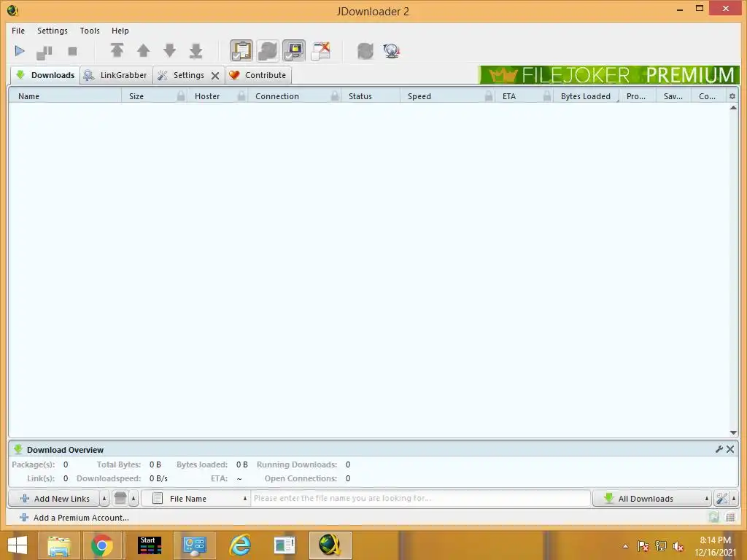Open Internet Explorer from taskbar
Image resolution: width=747 pixels, height=560 pixels.
[239, 545]
